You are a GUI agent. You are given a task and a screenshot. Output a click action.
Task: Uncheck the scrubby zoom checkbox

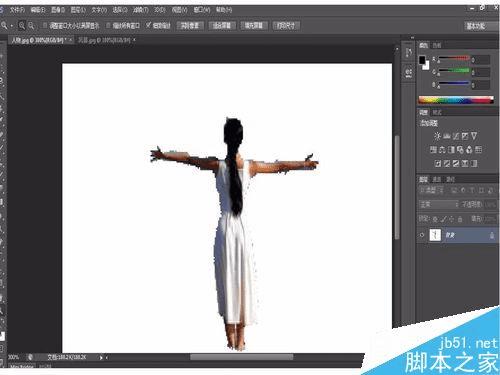(149, 25)
